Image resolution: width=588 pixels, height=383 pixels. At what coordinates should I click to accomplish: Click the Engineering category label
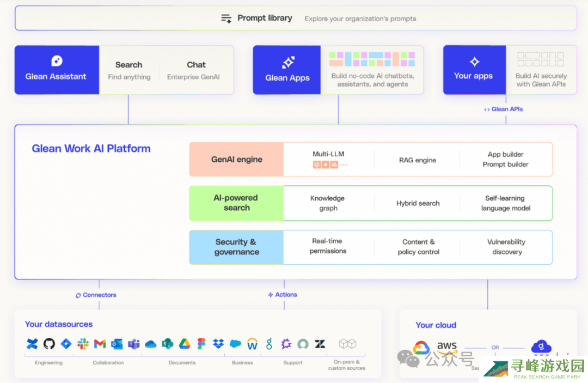pyautogui.click(x=49, y=363)
